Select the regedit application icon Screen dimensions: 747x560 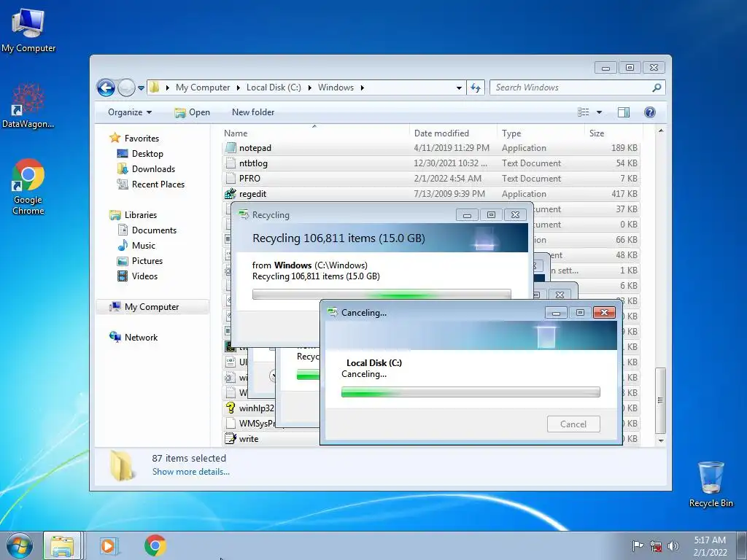[x=231, y=194]
